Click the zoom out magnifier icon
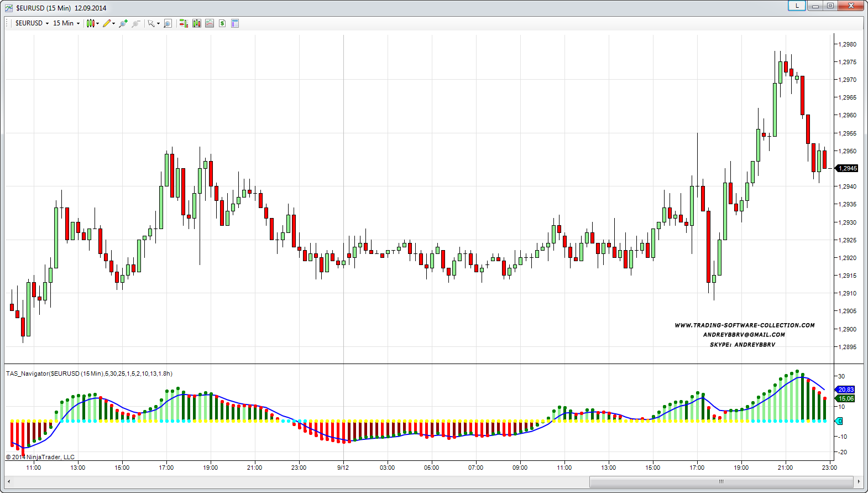Image resolution: width=868 pixels, height=493 pixels. [135, 23]
